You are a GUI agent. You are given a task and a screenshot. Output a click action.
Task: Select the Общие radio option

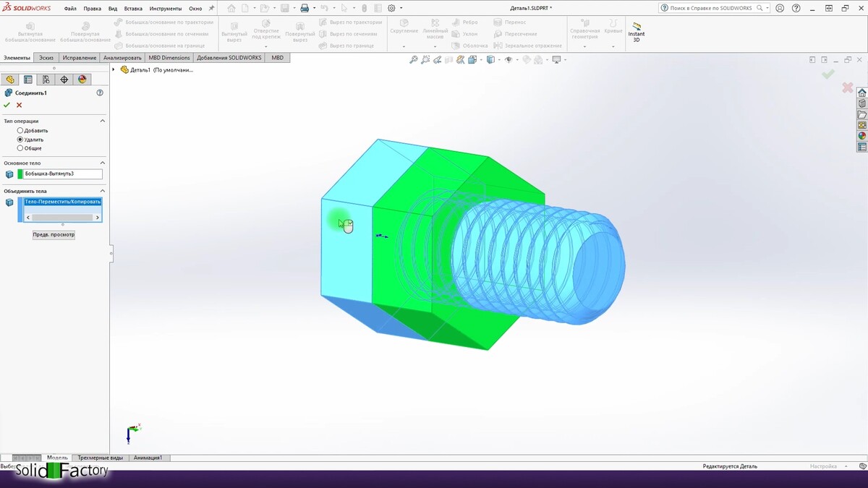click(20, 148)
